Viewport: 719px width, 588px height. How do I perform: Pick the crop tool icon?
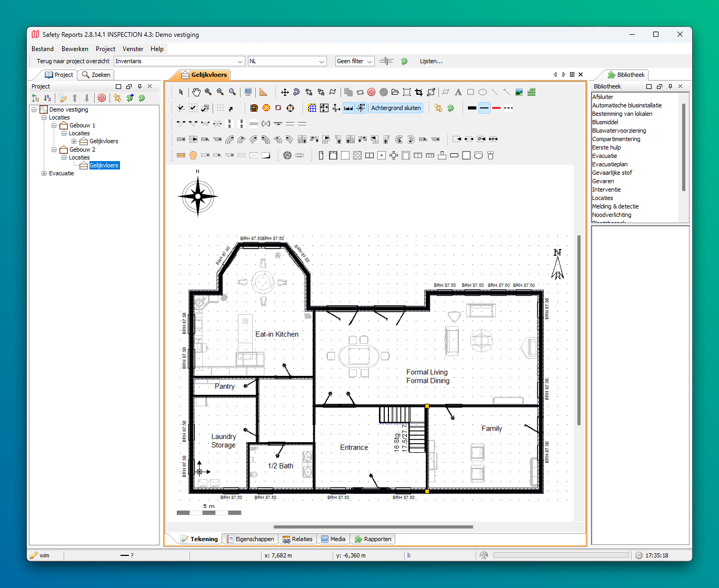[418, 92]
